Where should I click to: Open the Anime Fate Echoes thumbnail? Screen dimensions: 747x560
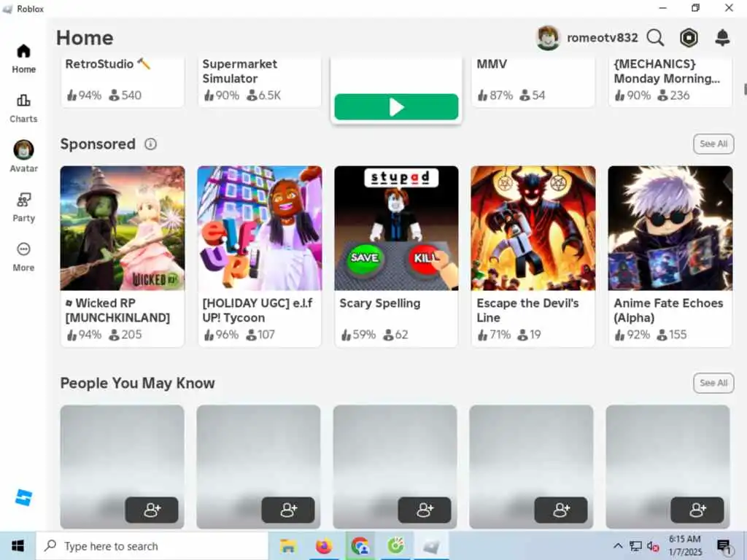click(670, 228)
